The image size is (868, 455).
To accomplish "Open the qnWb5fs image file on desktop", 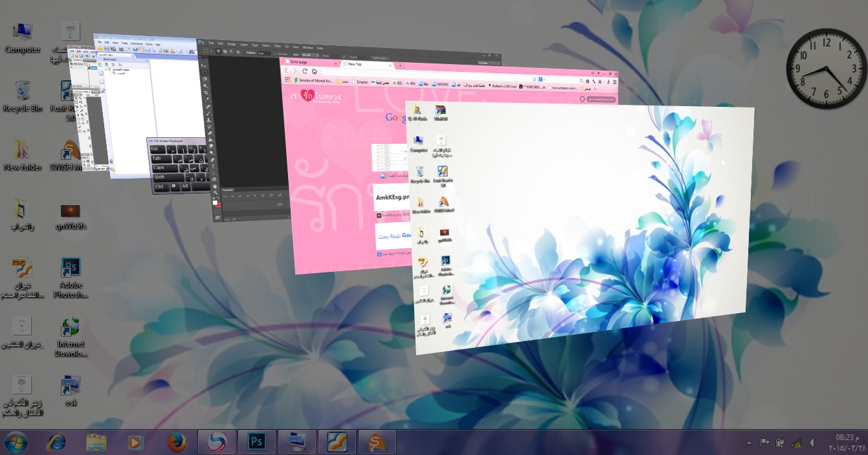I will click(71, 216).
